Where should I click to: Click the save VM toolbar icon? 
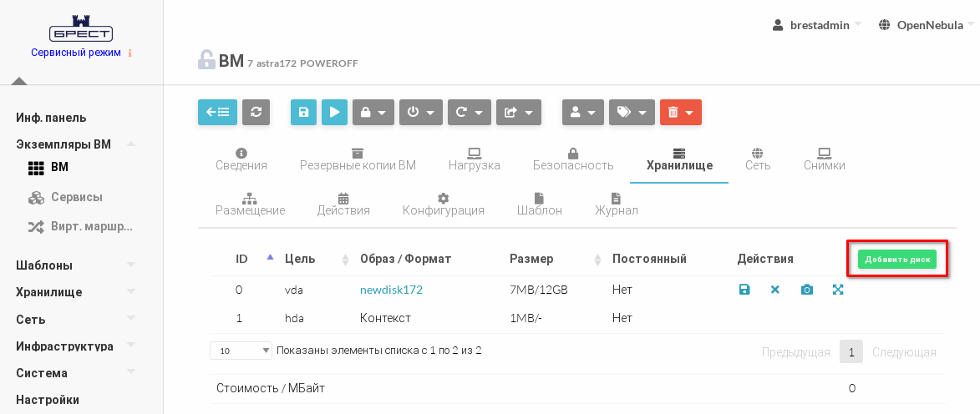(x=303, y=113)
